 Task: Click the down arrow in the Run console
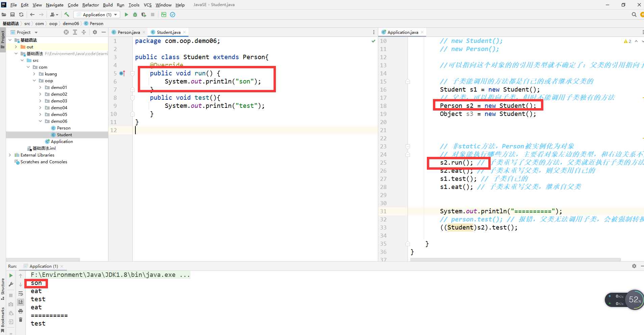click(21, 284)
